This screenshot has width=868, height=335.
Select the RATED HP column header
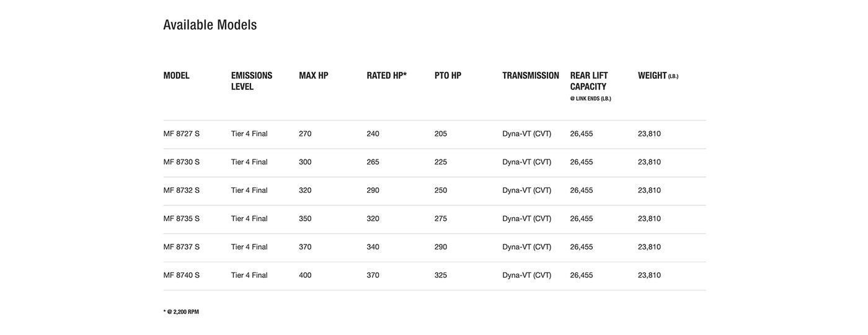coord(387,76)
